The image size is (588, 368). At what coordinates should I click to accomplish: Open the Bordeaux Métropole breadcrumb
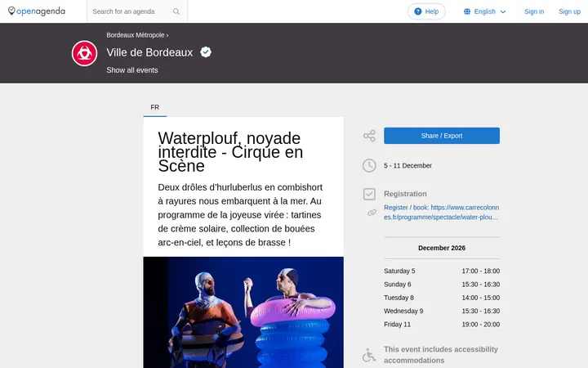tap(136, 35)
